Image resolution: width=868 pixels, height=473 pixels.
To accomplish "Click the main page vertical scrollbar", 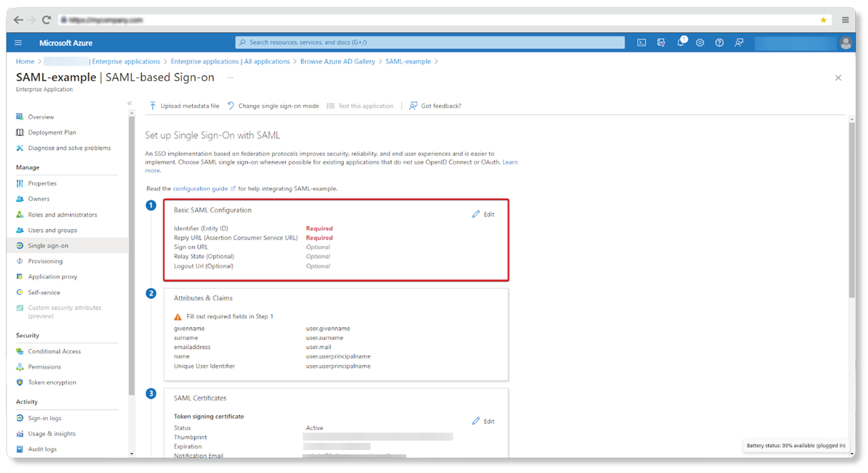I will (852, 211).
